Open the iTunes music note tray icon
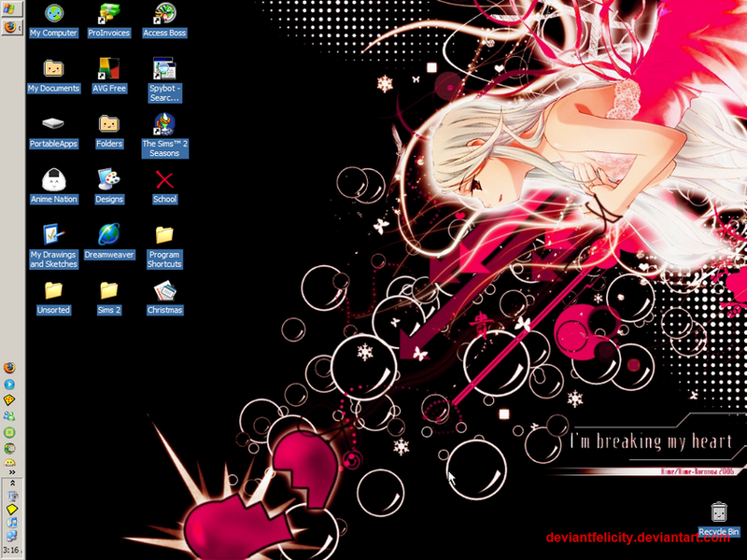747x560 pixels. pyautogui.click(x=12, y=523)
